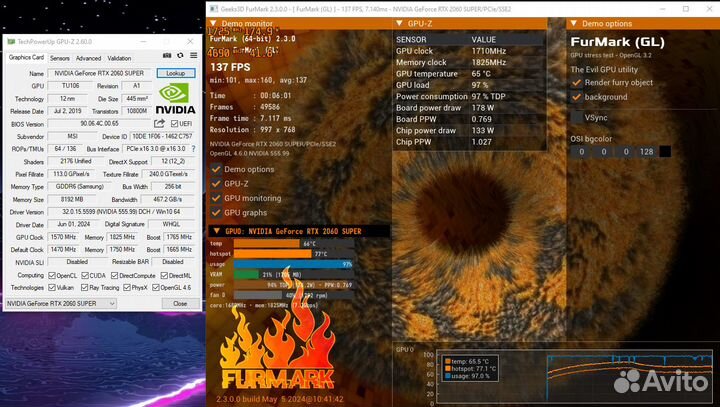Toggle PhysX checkbox
Viewport: 720px width, 407px height.
click(x=127, y=288)
